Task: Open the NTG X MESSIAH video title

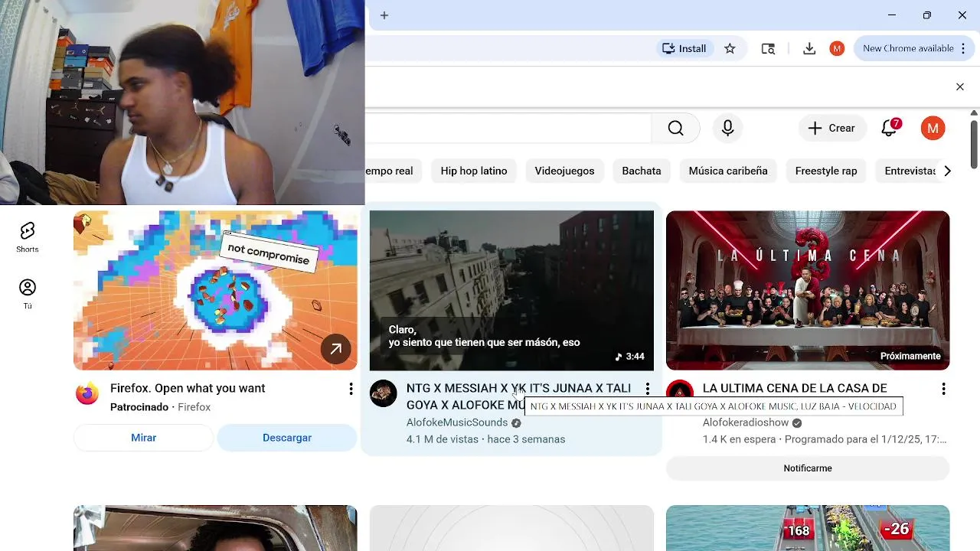Action: point(519,396)
